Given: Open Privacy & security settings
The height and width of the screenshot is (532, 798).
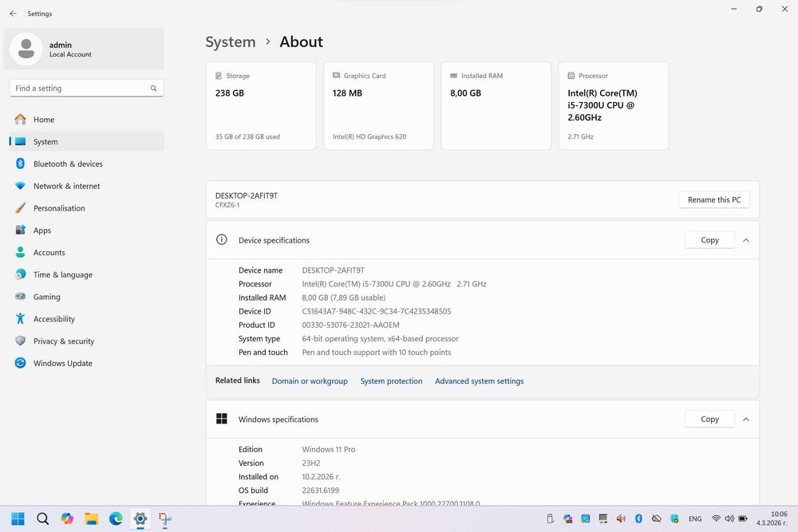Looking at the screenshot, I should (x=86, y=341).
